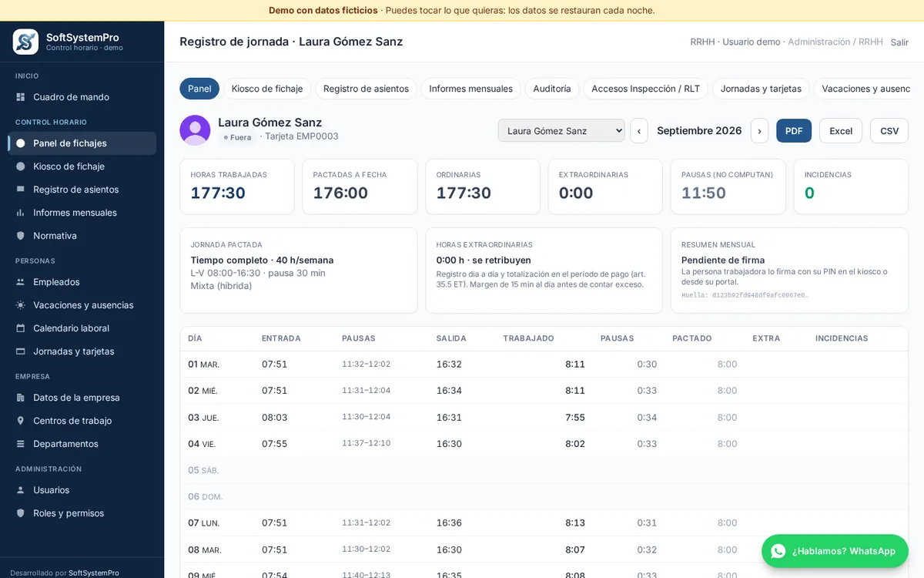The image size is (924, 578).
Task: Click entry time 08:03 on 03 JUE.
Action: tap(274, 418)
